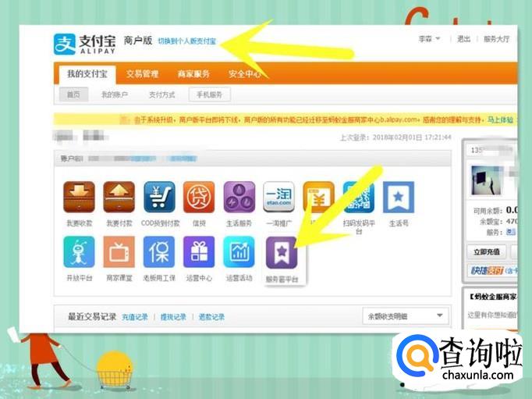
Task: Click the user avatar thumbnail
Action: pos(487,180)
